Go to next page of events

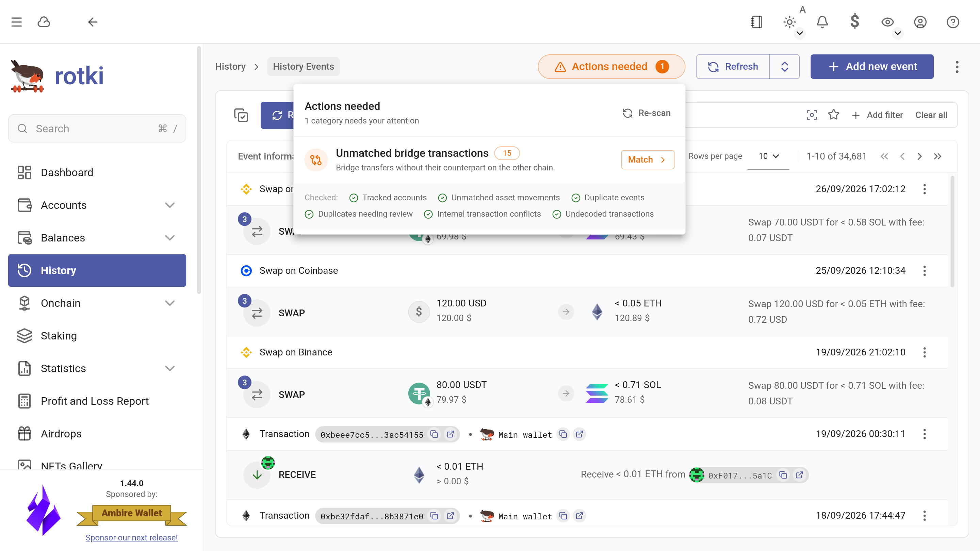point(919,156)
